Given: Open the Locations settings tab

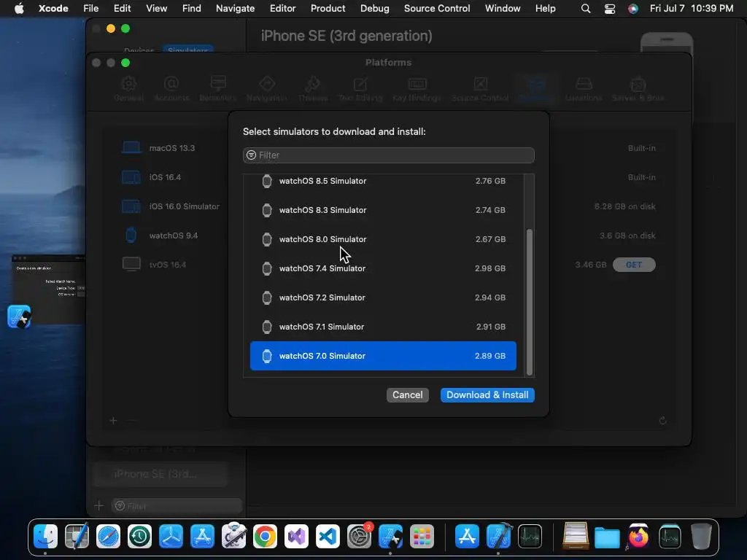Looking at the screenshot, I should (x=584, y=89).
